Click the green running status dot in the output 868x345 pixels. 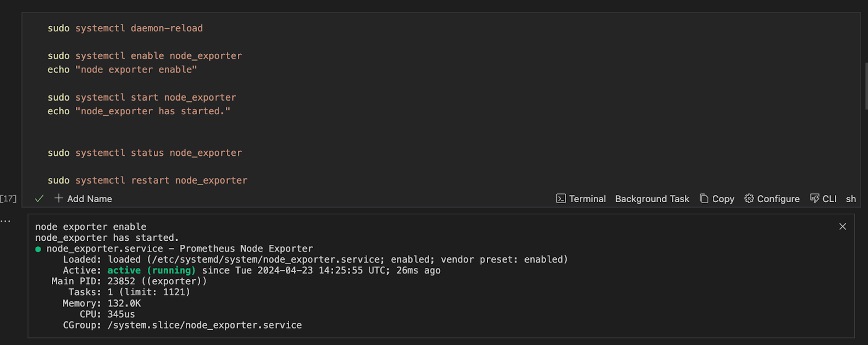click(39, 249)
